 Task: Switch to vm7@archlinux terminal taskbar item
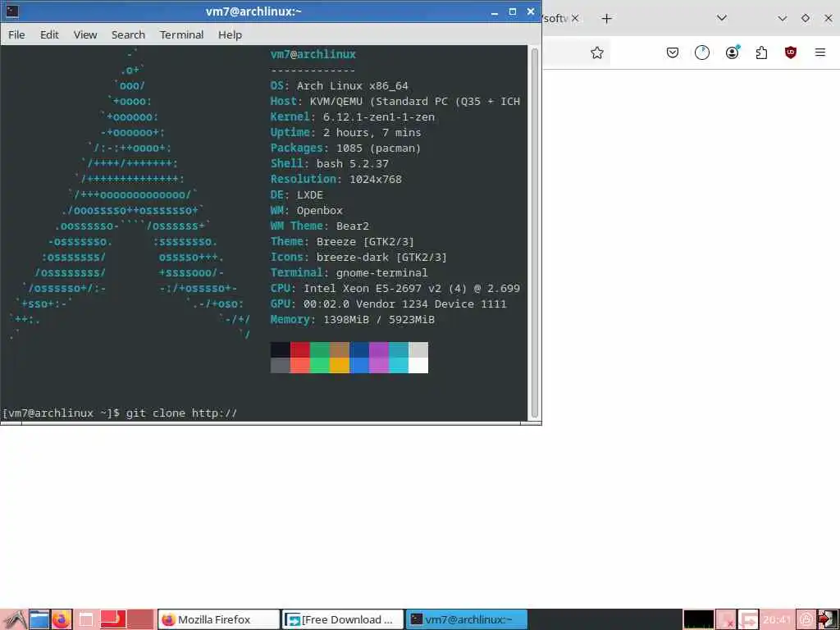(x=467, y=619)
